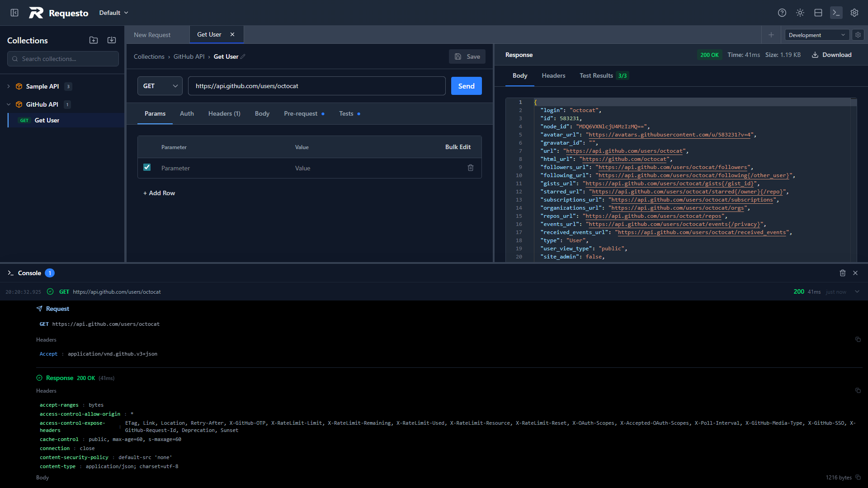868x488 pixels.
Task: Collapse the GitHub API collection
Action: (x=8, y=104)
